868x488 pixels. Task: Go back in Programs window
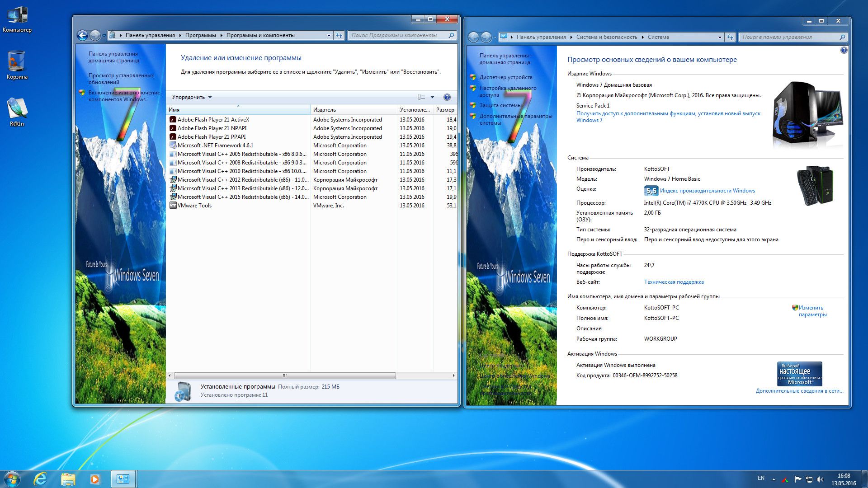[x=82, y=35]
